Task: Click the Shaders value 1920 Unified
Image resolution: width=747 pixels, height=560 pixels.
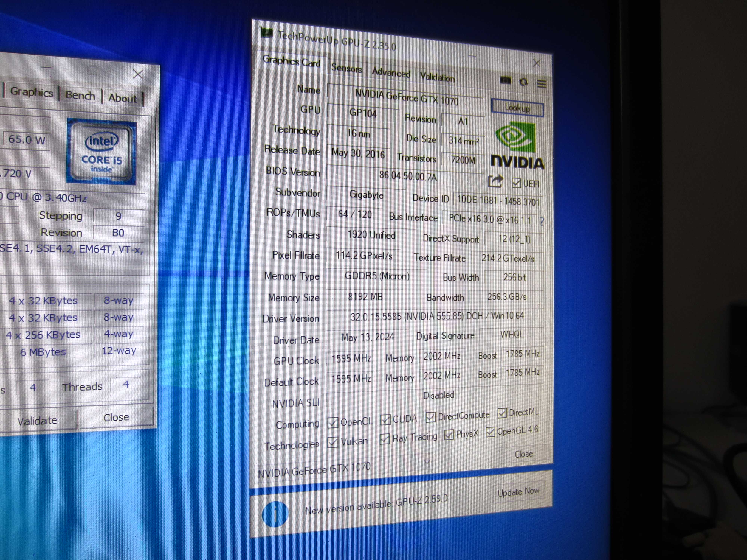Action: click(x=371, y=235)
